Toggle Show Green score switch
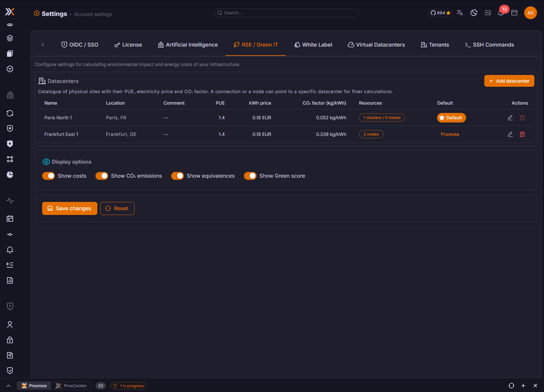The width and height of the screenshot is (544, 392). 250,176
